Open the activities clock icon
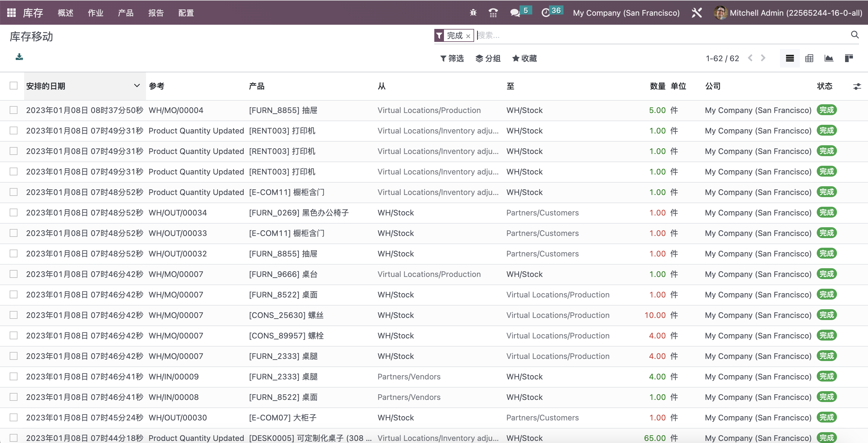The height and width of the screenshot is (443, 868). [x=546, y=13]
